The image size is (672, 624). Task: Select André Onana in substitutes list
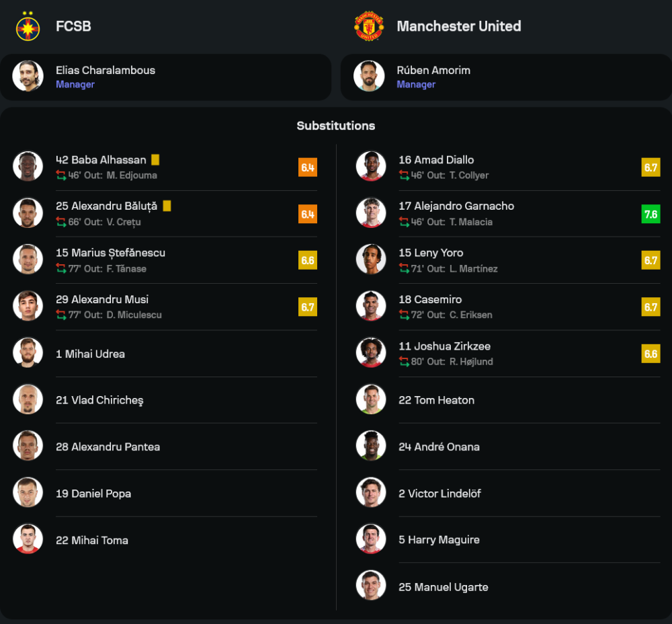point(439,446)
